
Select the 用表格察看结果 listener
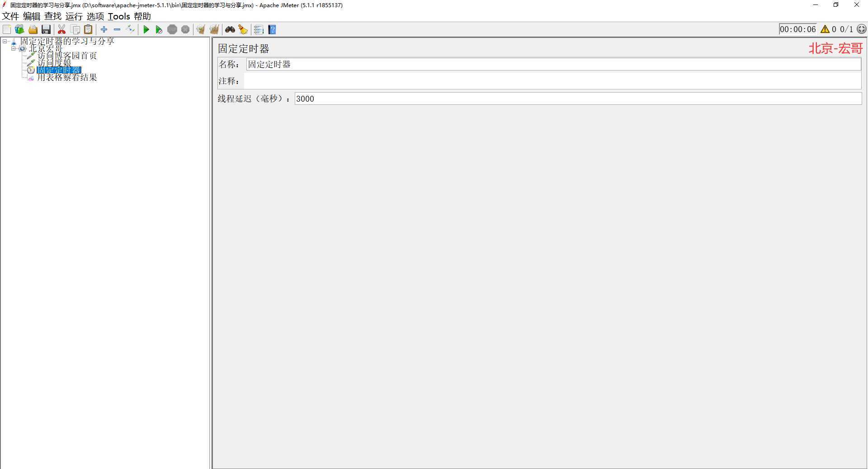[67, 77]
